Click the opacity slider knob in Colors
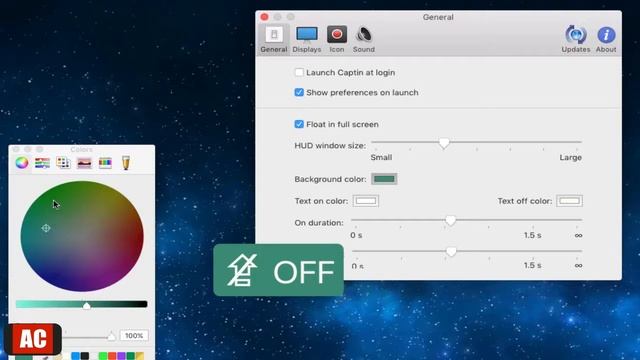 pyautogui.click(x=111, y=336)
